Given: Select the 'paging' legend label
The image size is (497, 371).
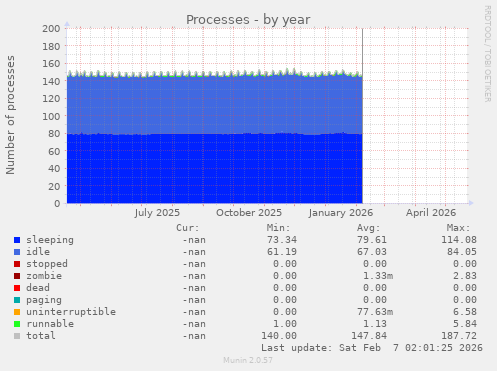Looking at the screenshot, I should click(x=44, y=300).
